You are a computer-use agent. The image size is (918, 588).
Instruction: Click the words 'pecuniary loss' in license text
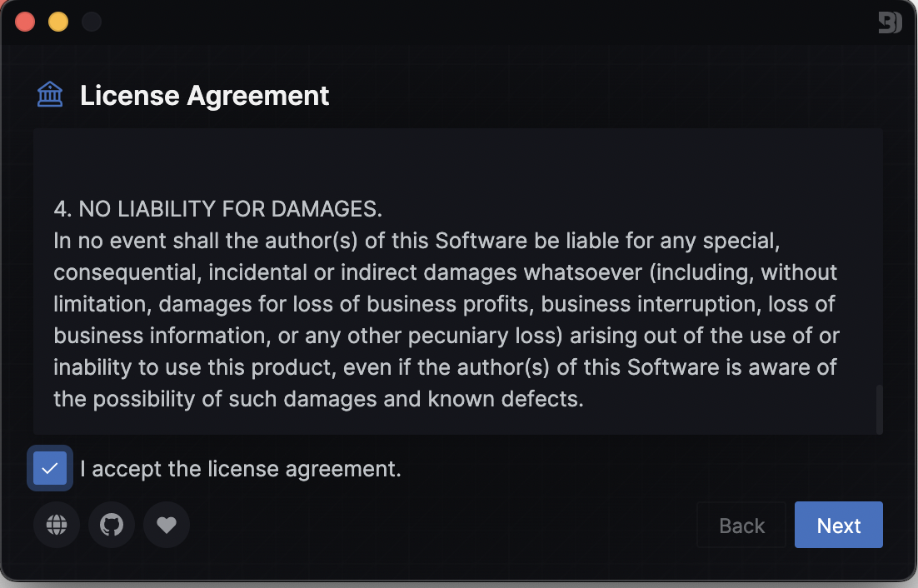pos(486,336)
